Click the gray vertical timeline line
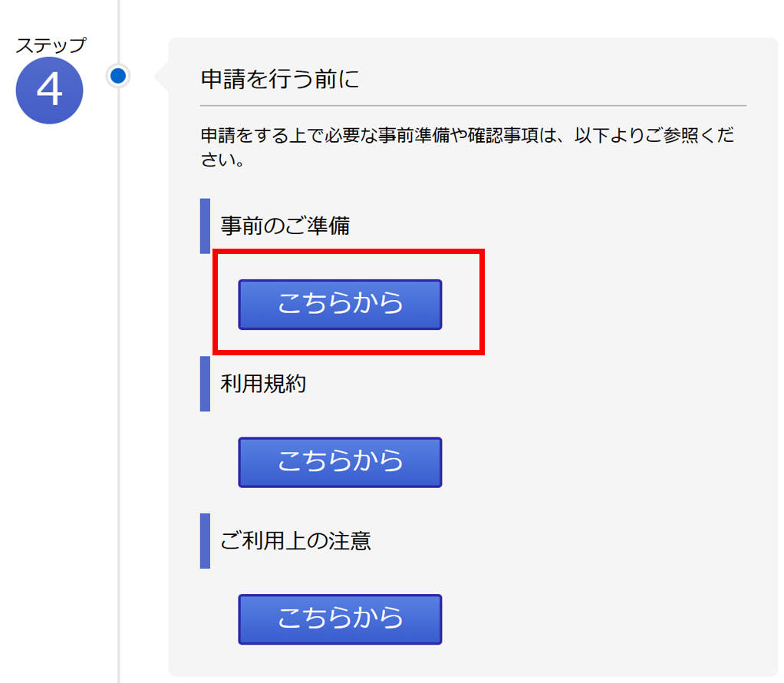The height and width of the screenshot is (683, 784). [x=119, y=384]
